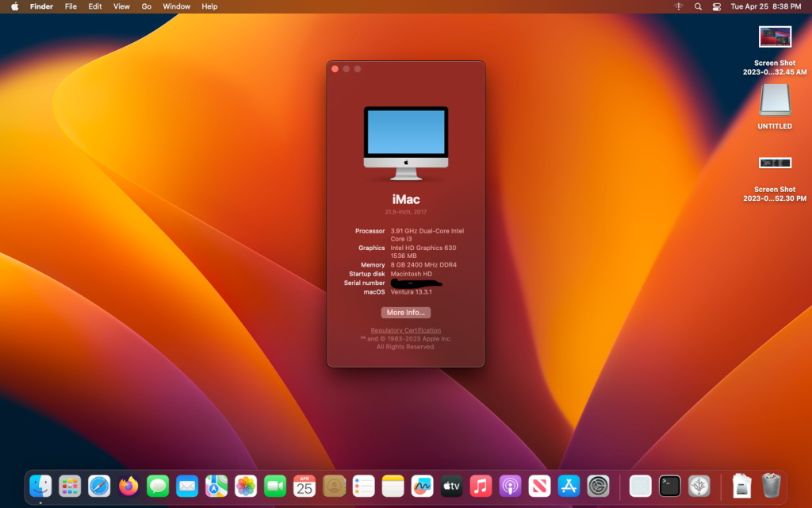Open the Apple menu

tap(14, 6)
